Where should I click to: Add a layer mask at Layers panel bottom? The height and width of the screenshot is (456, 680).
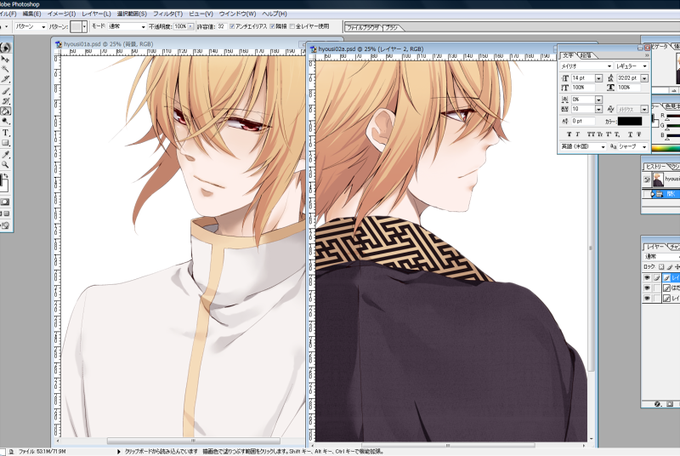click(x=670, y=404)
